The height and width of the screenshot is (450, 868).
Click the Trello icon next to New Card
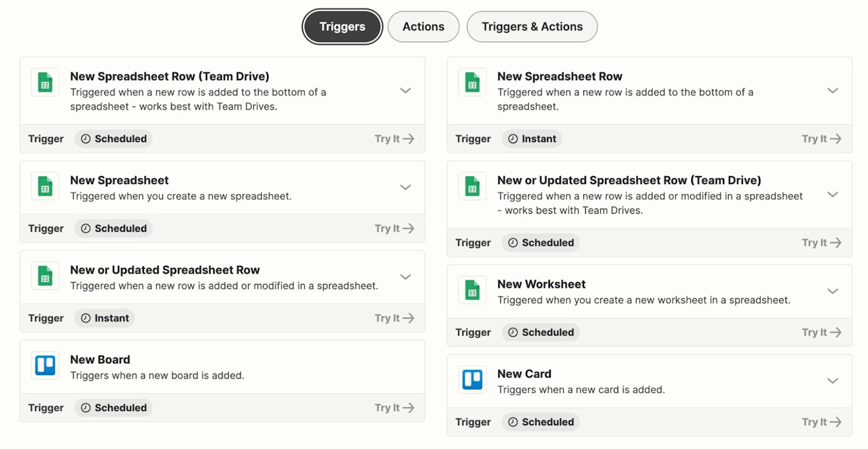[x=472, y=380]
